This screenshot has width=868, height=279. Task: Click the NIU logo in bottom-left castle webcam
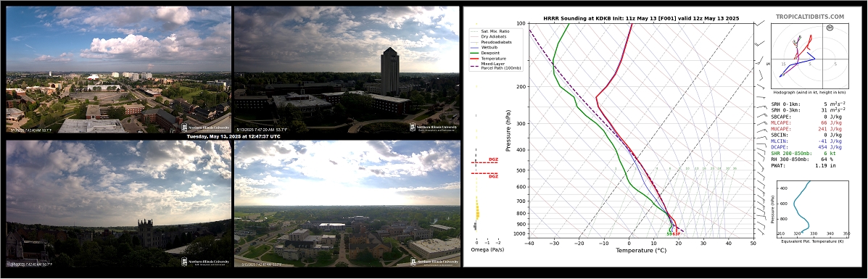[x=205, y=262]
